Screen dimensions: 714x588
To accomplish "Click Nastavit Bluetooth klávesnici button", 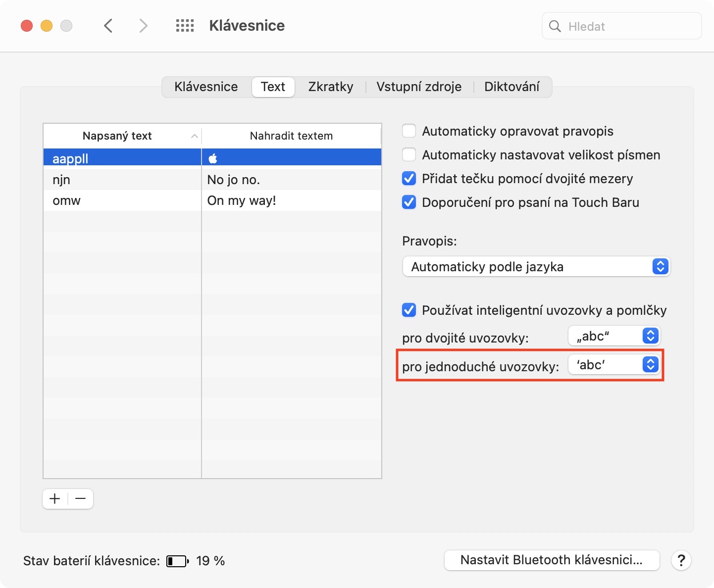I will click(x=552, y=560).
